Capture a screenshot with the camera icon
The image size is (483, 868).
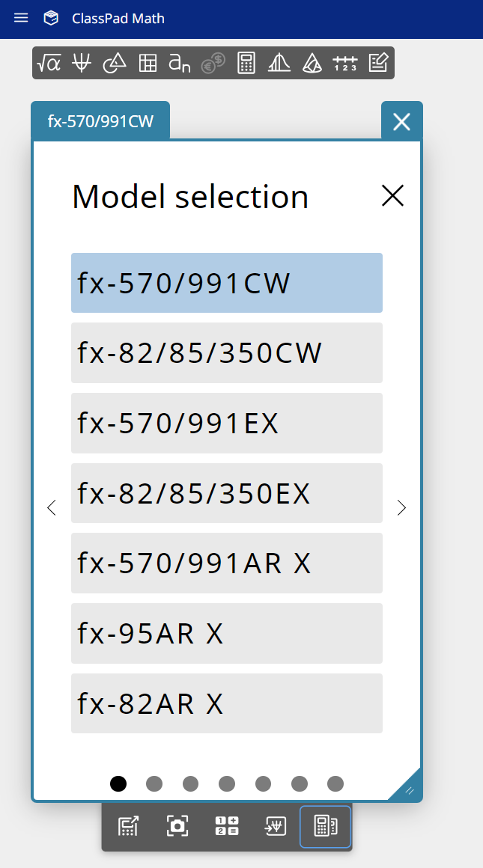[x=177, y=826]
